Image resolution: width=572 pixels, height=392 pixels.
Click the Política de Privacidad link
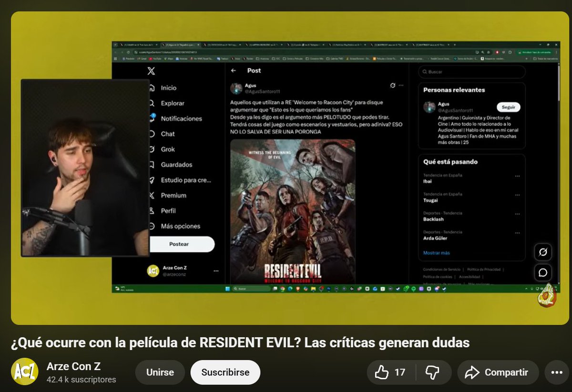point(485,270)
